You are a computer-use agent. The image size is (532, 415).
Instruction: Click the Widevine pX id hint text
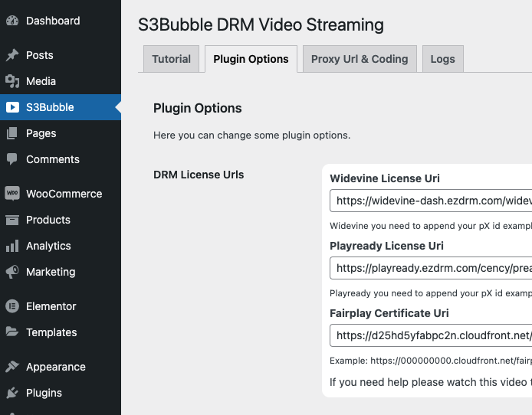pos(431,226)
